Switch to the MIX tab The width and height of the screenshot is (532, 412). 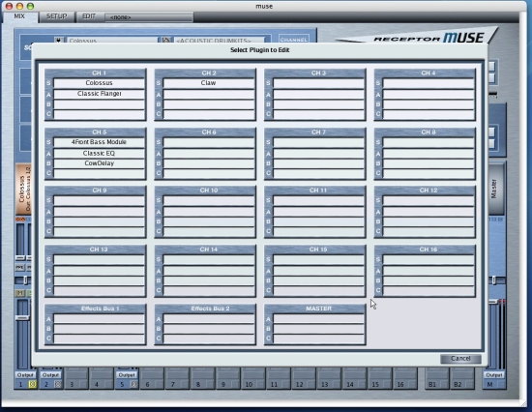[19, 16]
